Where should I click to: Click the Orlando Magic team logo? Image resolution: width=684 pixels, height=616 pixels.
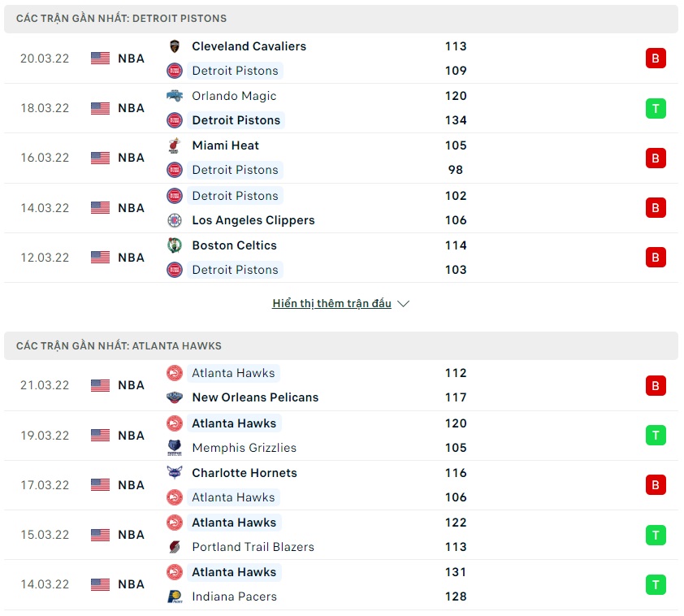pos(175,96)
